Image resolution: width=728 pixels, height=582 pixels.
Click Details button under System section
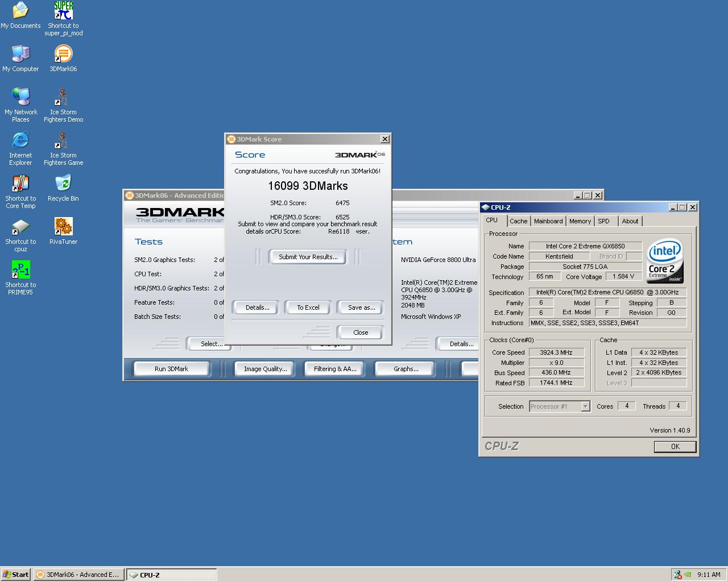pyautogui.click(x=458, y=344)
